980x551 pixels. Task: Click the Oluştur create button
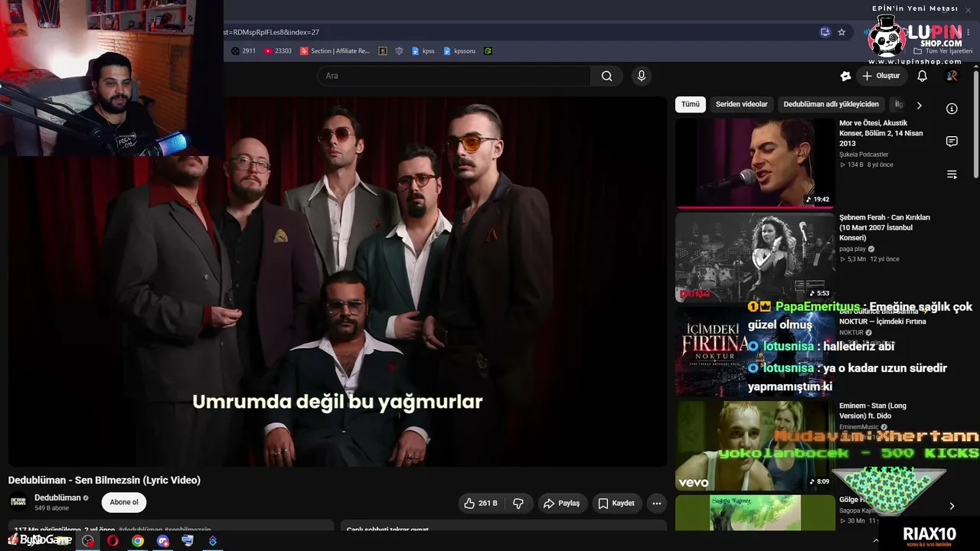coord(880,76)
